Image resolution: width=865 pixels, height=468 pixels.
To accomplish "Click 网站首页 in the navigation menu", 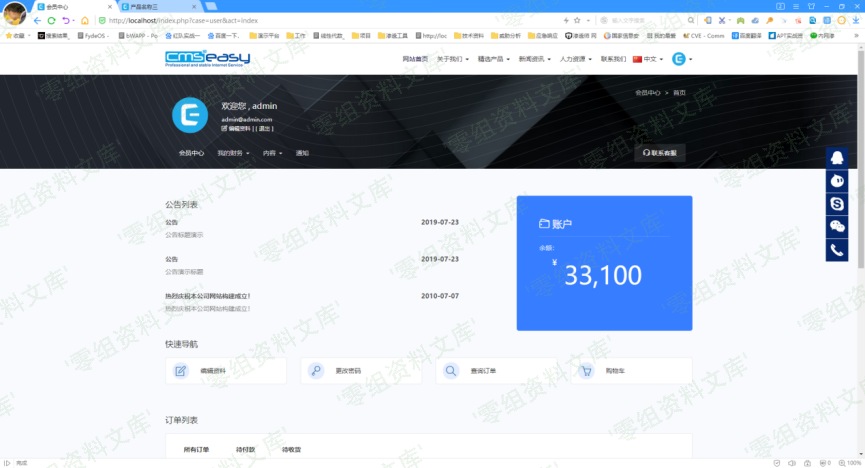I will (415, 59).
